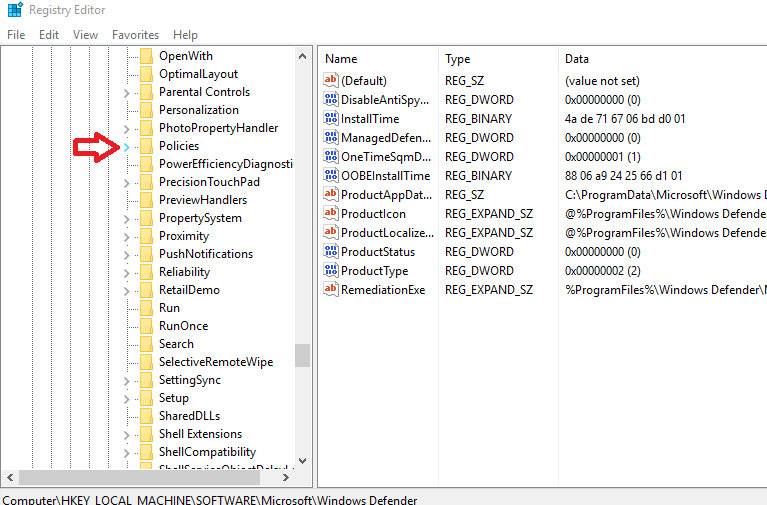Select the RetailDemo tree key

[x=189, y=290]
